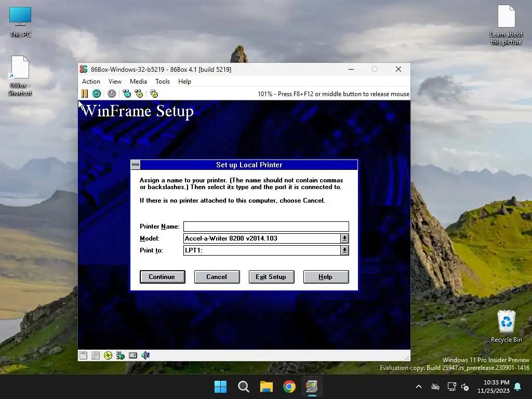Open clock showing 10:33 PM
This screenshot has height=399, width=532.
coord(494,387)
